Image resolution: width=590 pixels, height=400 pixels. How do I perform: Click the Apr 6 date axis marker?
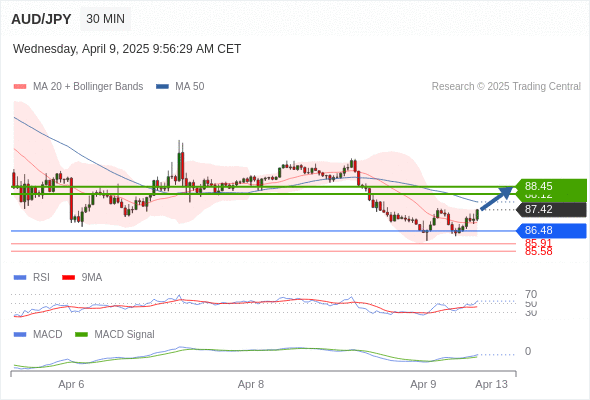click(x=71, y=385)
